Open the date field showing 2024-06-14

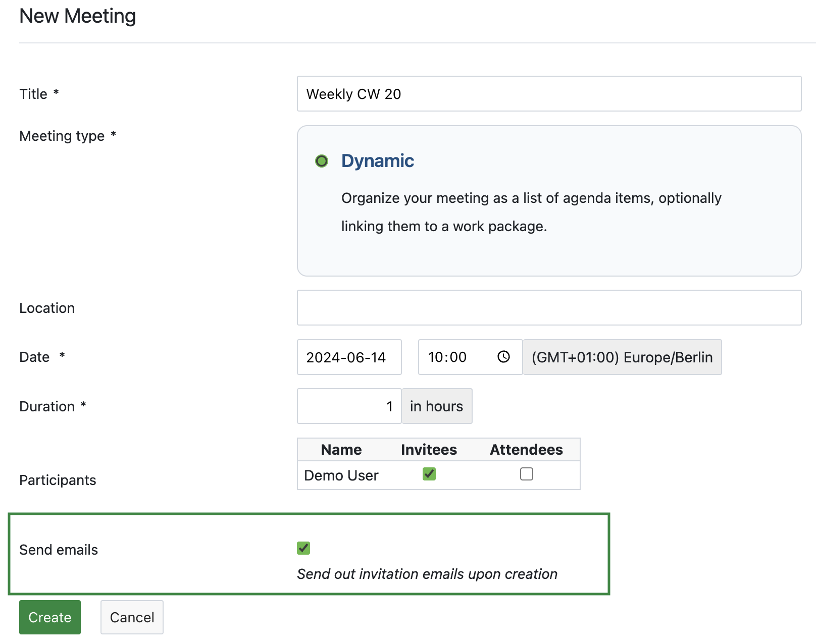tap(349, 357)
